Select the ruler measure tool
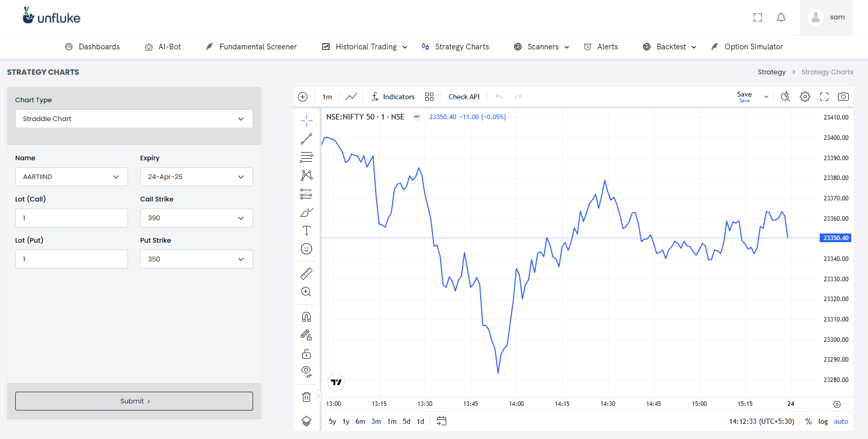Viewport: 868px width, 439px height. 306,274
